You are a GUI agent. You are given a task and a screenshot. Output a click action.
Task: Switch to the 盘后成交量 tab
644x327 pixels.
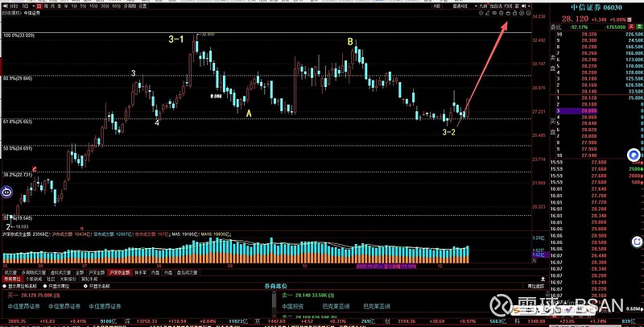pyautogui.click(x=188, y=272)
